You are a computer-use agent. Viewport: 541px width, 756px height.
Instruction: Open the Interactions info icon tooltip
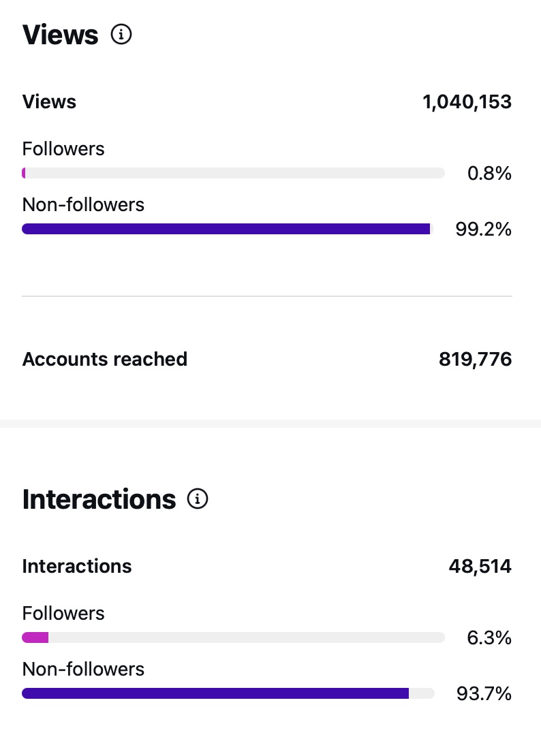(198, 499)
